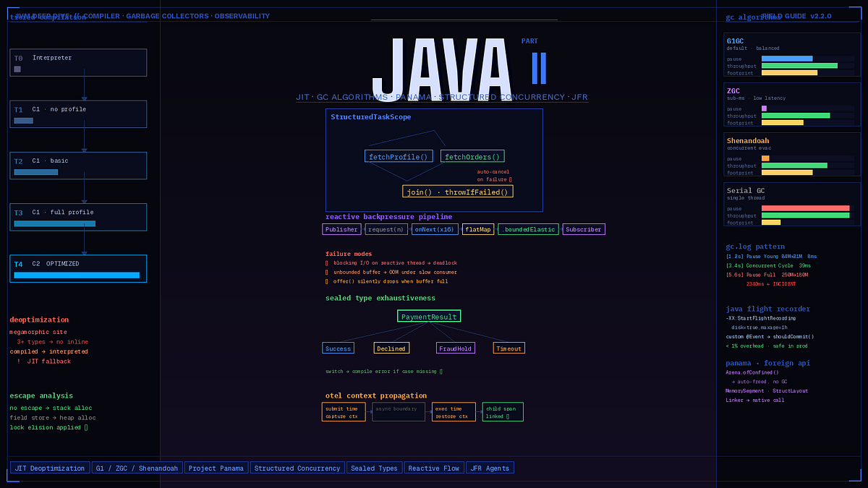
Task: Select the T2 C1 basic tier box
Action: pyautogui.click(x=78, y=166)
